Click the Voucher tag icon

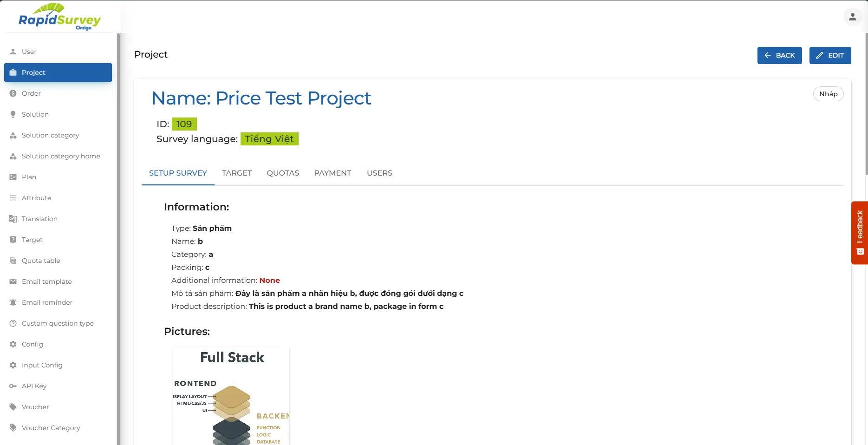pos(13,407)
